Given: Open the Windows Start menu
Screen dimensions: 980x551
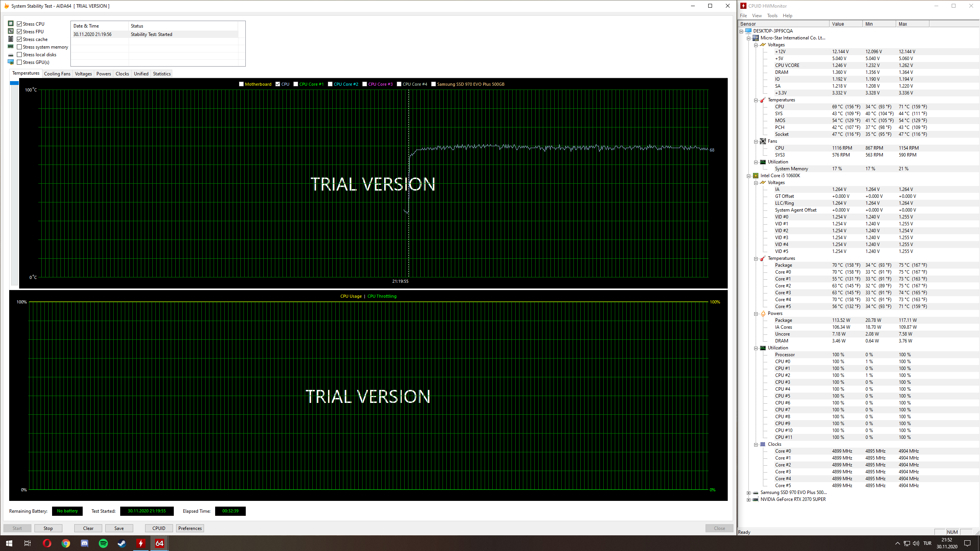Looking at the screenshot, I should click(x=9, y=543).
